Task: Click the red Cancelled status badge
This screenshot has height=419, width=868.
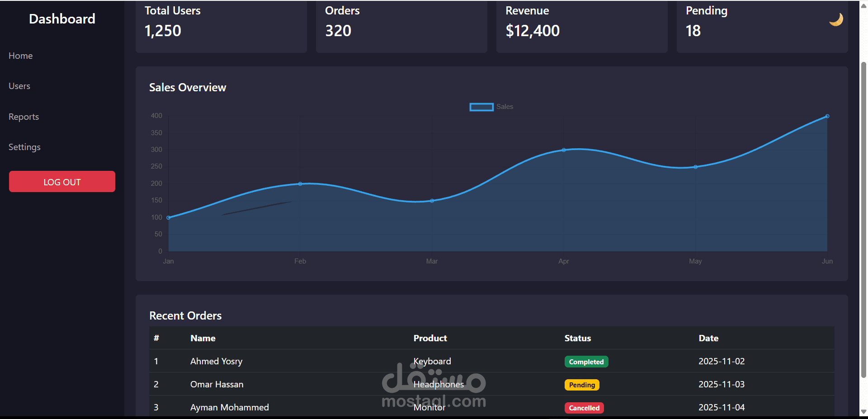Action: [x=584, y=408]
